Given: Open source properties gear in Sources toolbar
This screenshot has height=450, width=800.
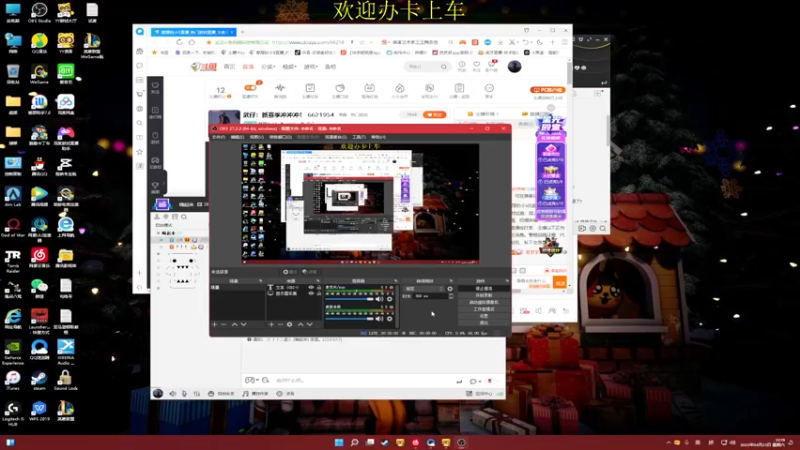Looking at the screenshot, I should [289, 324].
